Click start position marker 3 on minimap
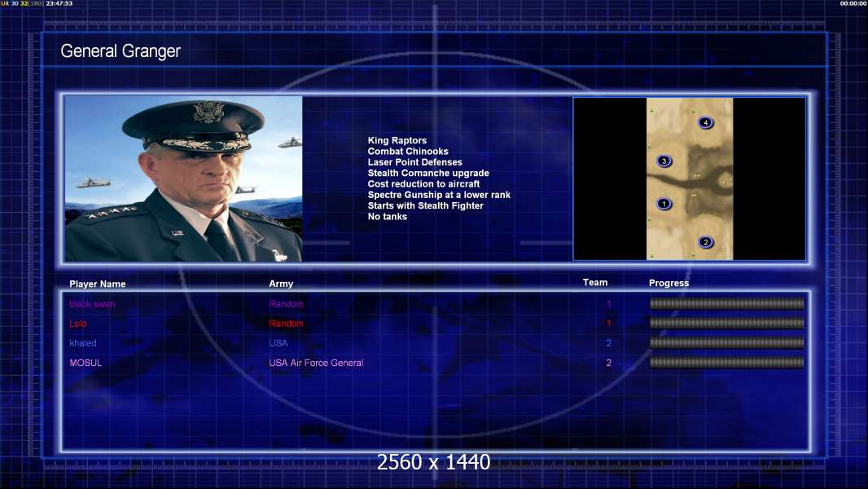Viewport: 868px width, 489px height. tap(664, 161)
